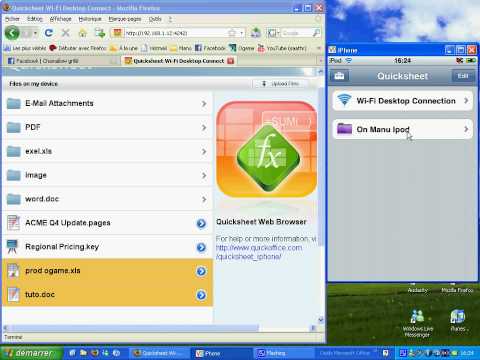Image resolution: width=480 pixels, height=360 pixels.
Task: Expand the chevron on PDF row
Action: coord(204,128)
